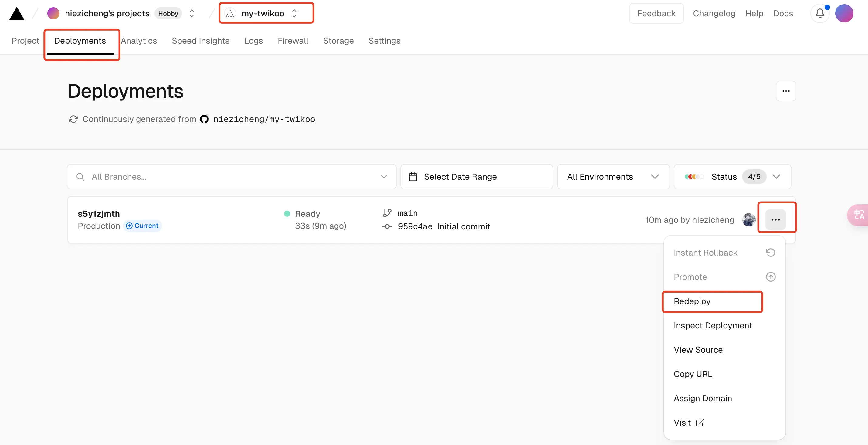Open the Changelog link

point(714,13)
